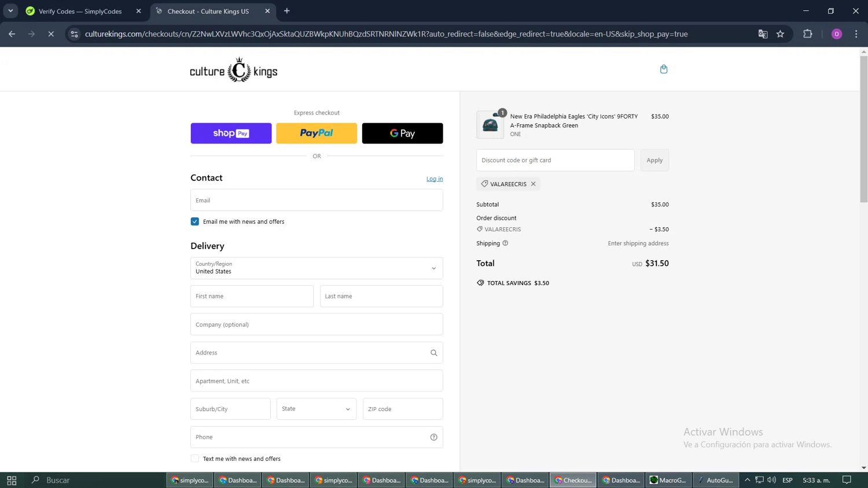The height and width of the screenshot is (488, 868).
Task: Click the ESP language indicator
Action: click(788, 480)
